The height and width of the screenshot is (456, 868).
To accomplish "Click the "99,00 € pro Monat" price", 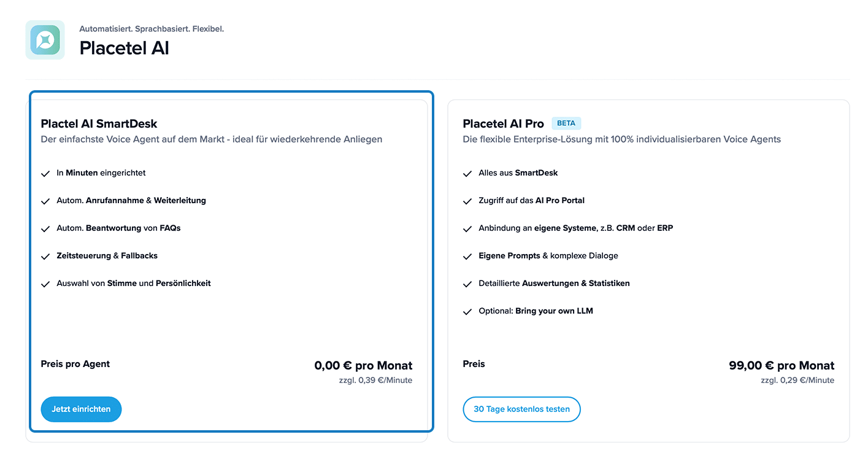I will pyautogui.click(x=782, y=366).
